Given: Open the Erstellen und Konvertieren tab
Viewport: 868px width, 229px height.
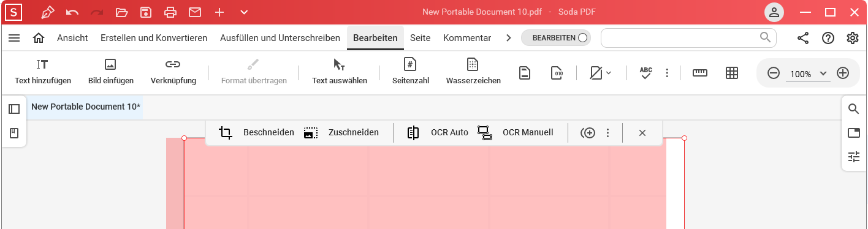Looking at the screenshot, I should point(154,38).
